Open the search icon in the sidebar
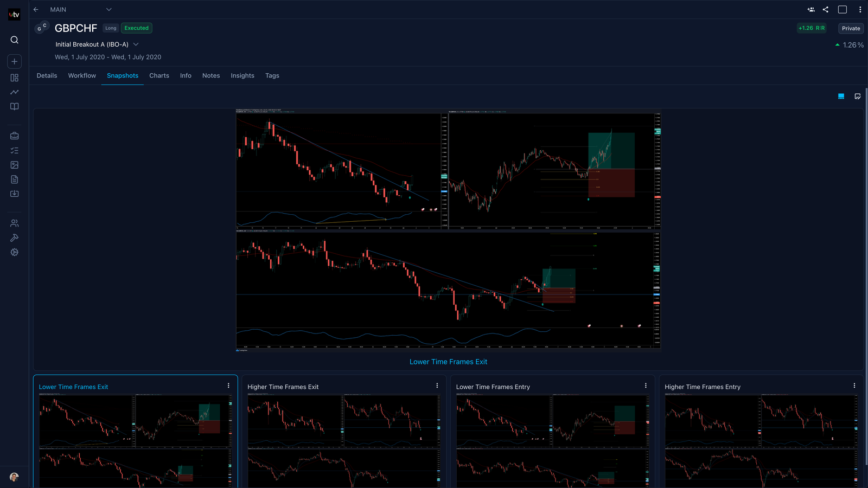The image size is (868, 488). tap(15, 40)
